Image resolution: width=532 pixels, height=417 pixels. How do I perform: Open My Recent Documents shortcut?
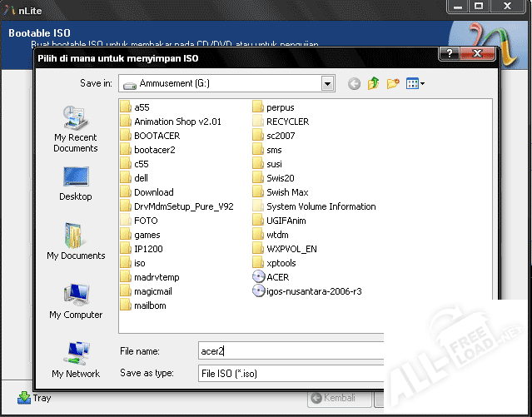click(76, 130)
